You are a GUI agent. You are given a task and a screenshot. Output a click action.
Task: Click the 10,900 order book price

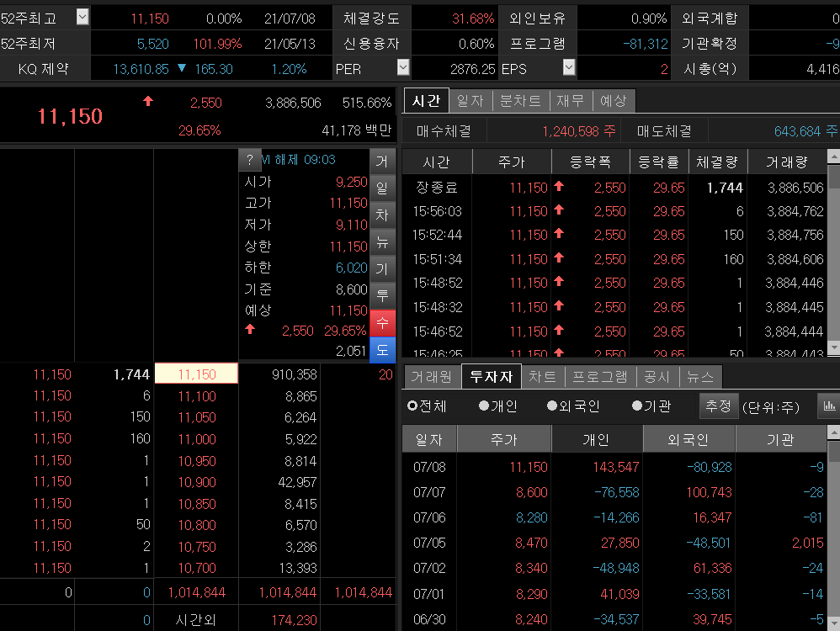coord(197,482)
